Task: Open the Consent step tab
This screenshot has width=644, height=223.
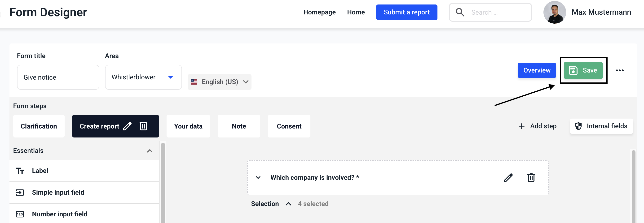Action: [x=289, y=126]
